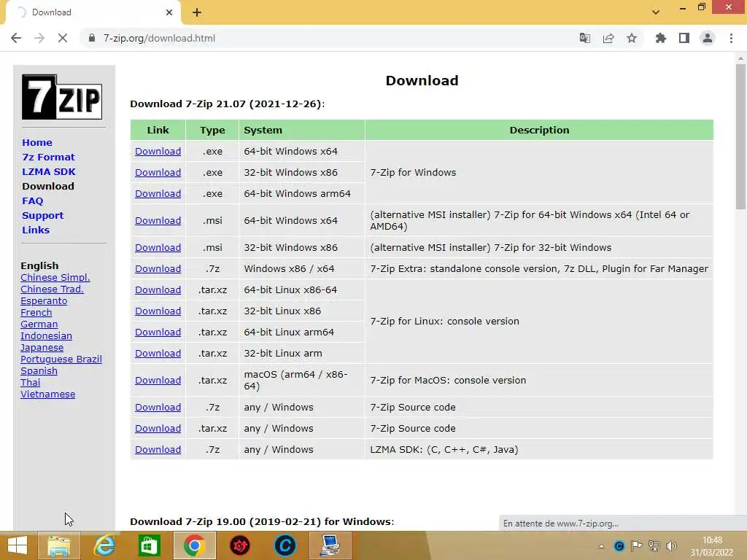Viewport: 747px width, 560px height.
Task: Switch language to Spanish
Action: [x=39, y=371]
